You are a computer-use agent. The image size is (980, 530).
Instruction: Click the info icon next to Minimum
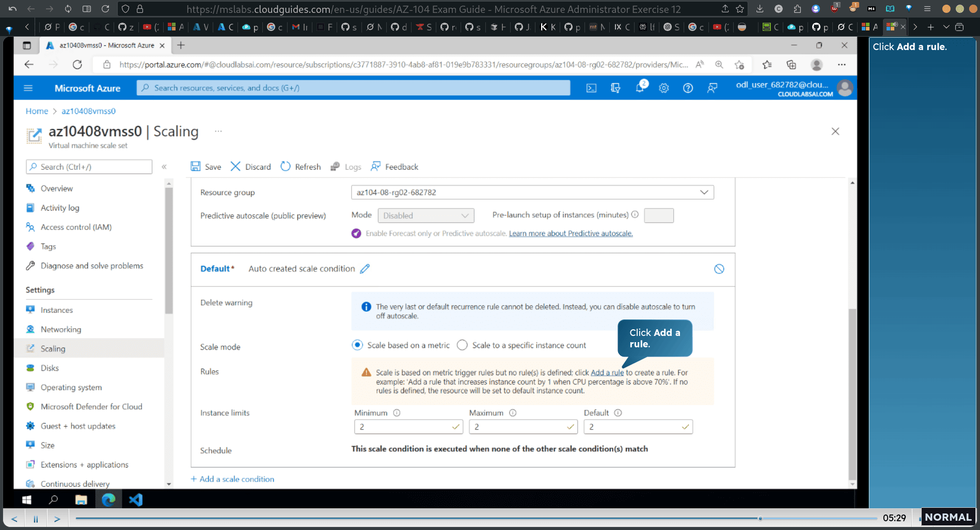[x=397, y=413]
